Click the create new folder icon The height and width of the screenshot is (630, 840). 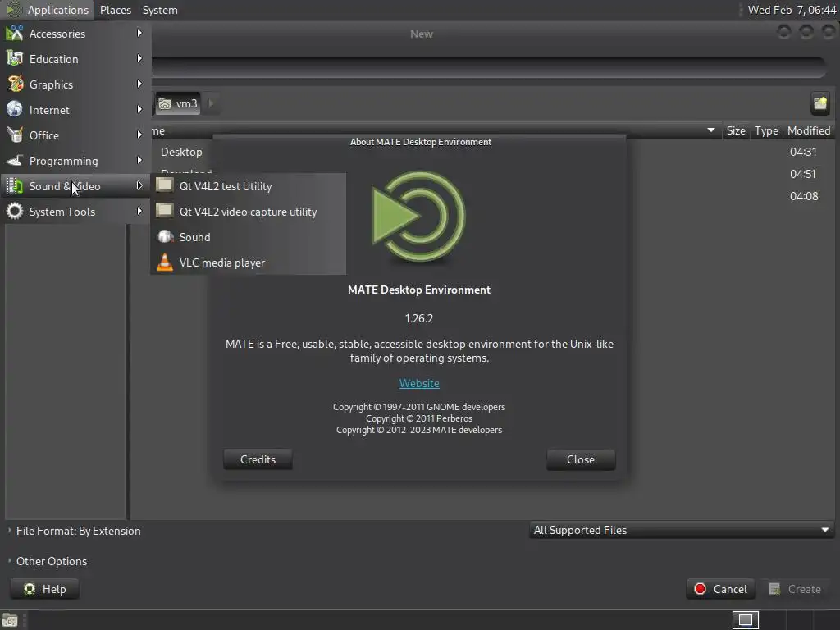click(x=820, y=103)
